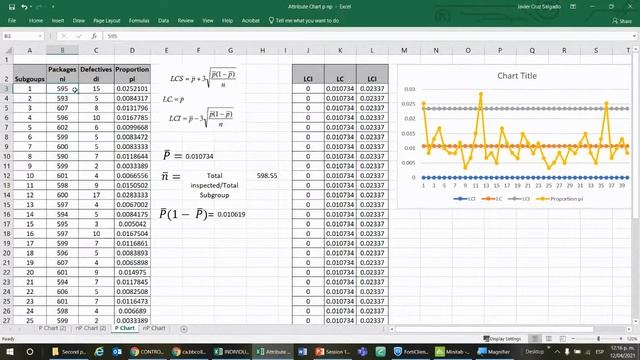This screenshot has width=640, height=360.
Task: Switch to the Home ribbon tab
Action: tap(36, 20)
